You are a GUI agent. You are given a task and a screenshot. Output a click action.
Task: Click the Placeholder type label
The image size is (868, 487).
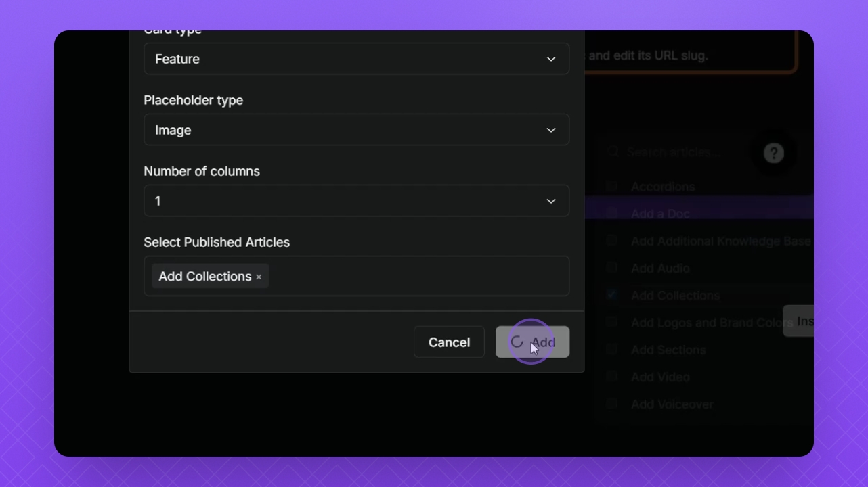coord(194,100)
